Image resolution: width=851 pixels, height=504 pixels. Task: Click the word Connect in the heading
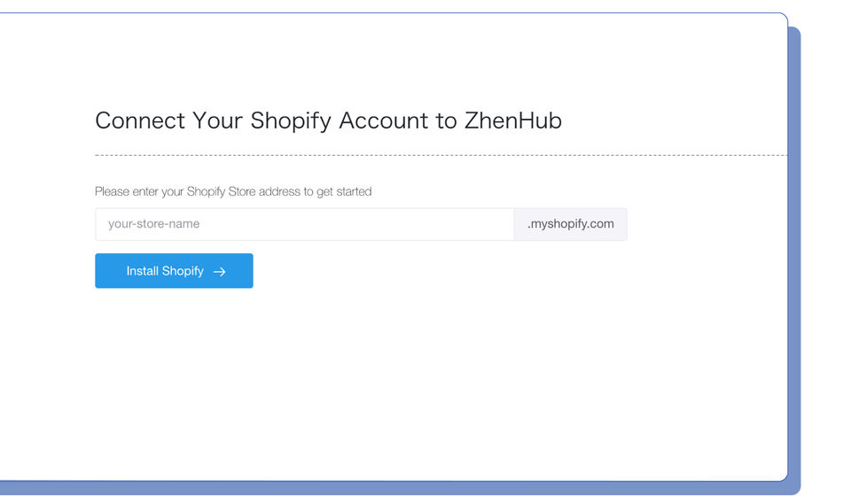click(140, 120)
